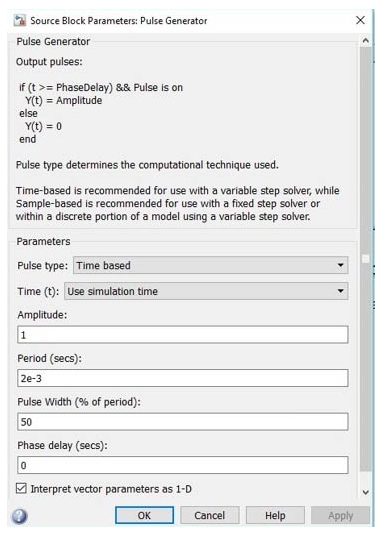Toggle Interpret vector parameters as 1-D checkbox
Image resolution: width=387 pixels, height=542 pixels.
21,488
